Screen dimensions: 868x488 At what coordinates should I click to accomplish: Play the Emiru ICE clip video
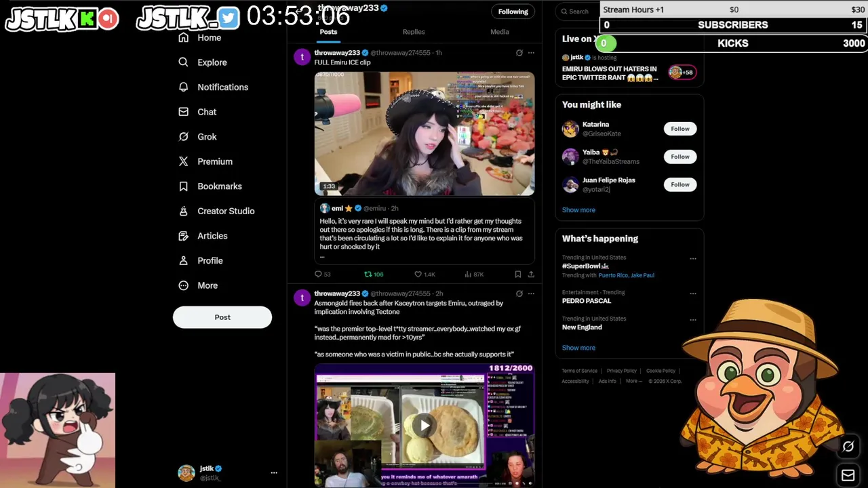click(x=425, y=134)
